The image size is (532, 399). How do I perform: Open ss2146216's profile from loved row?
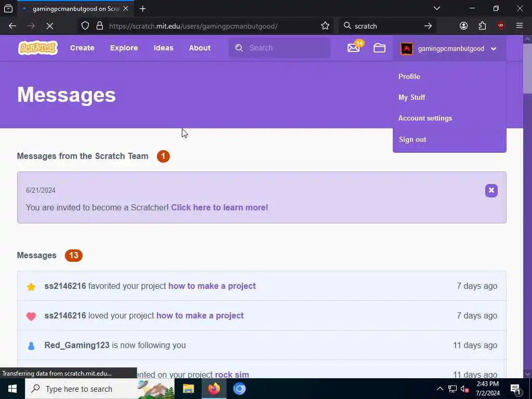[65, 315]
